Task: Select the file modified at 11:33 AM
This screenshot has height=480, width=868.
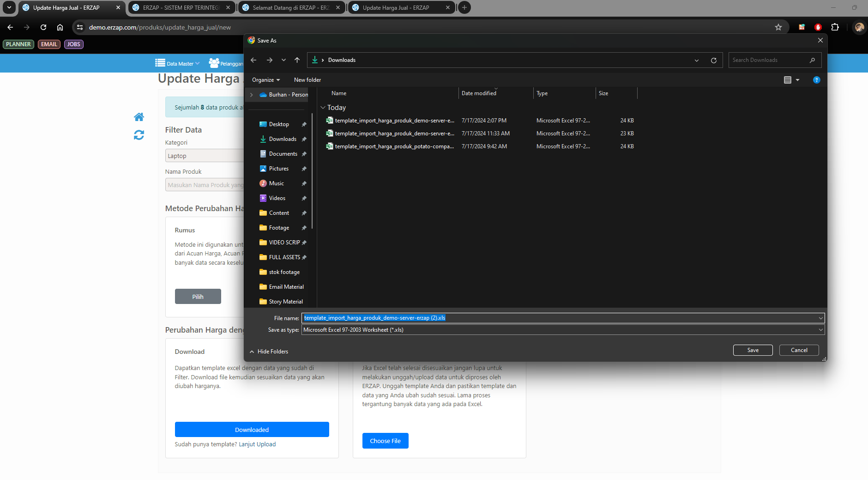Action: tap(480, 134)
